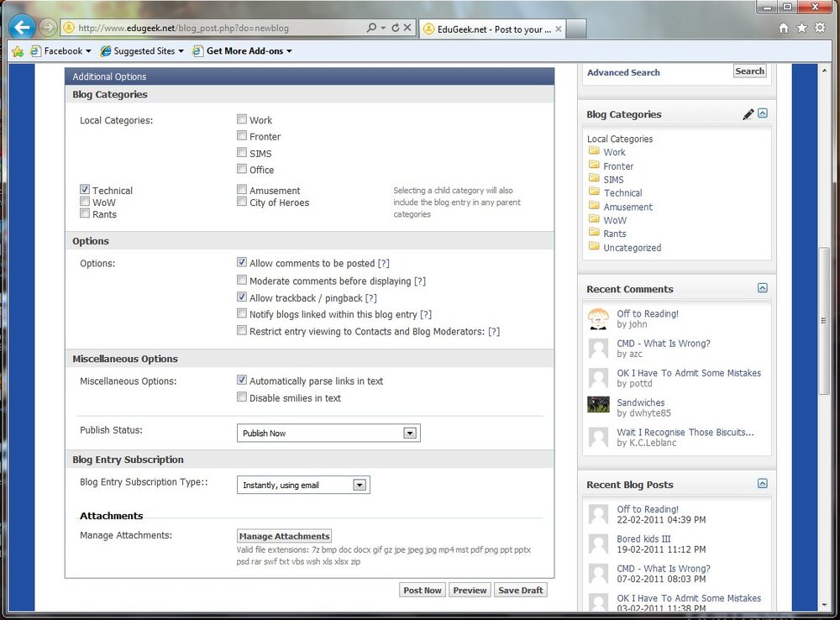Open the Technical category folder icon

pos(594,192)
